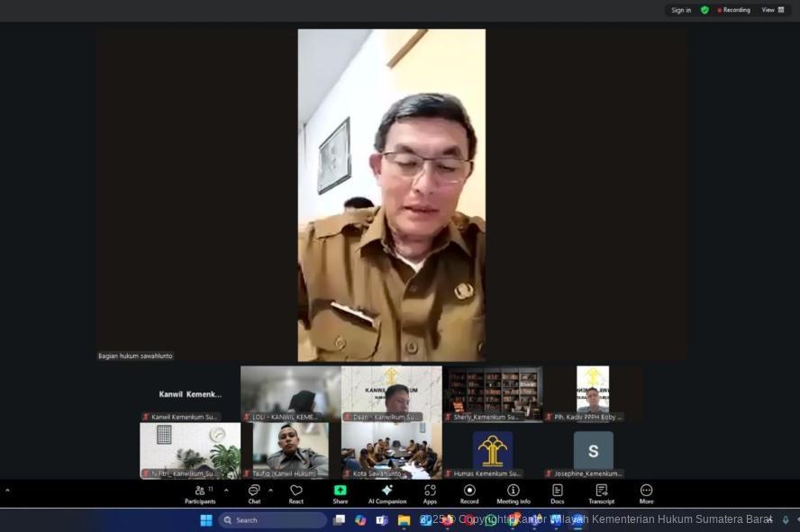This screenshot has height=532, width=800.
Task: Open the AI Companion
Action: coord(387,493)
